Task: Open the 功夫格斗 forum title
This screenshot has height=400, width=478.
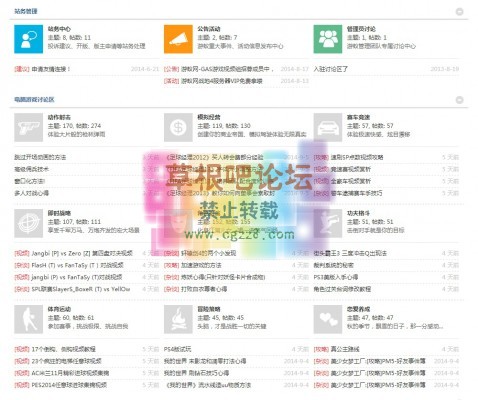Action: pyautogui.click(x=358, y=213)
